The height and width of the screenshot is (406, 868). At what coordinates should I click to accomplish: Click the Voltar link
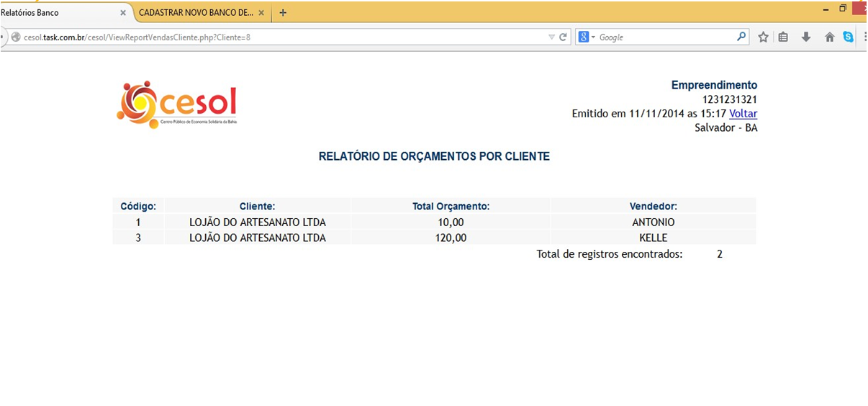click(743, 114)
